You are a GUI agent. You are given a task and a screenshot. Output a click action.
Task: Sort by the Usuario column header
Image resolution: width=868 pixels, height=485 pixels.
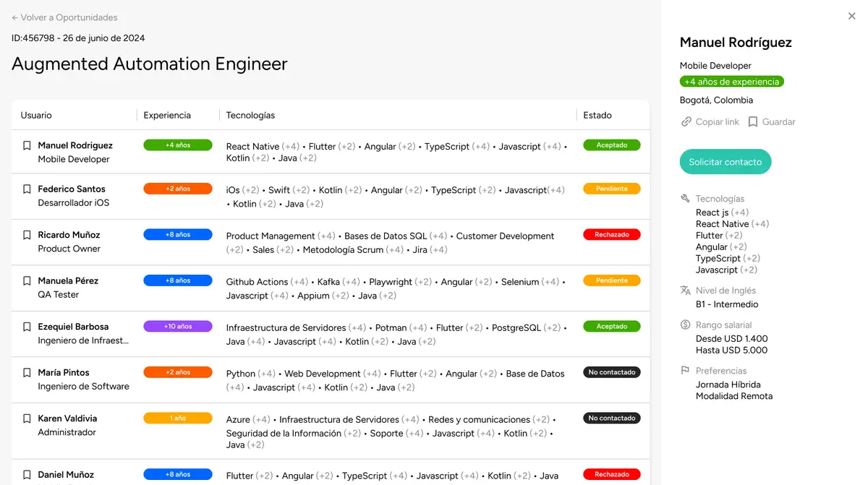pyautogui.click(x=36, y=115)
